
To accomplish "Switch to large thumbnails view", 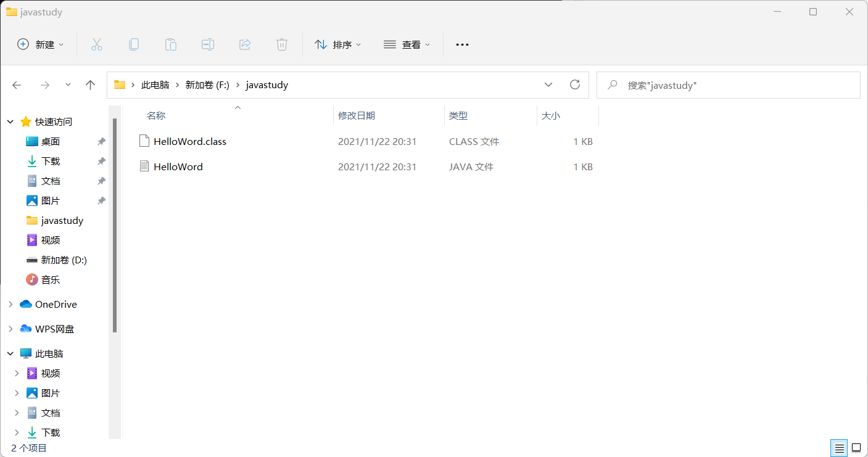I will 856,448.
